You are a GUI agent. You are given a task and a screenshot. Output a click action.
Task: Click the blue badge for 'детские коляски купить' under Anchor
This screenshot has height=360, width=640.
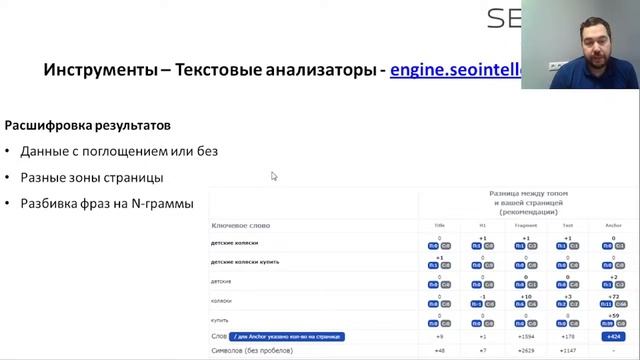[607, 265]
